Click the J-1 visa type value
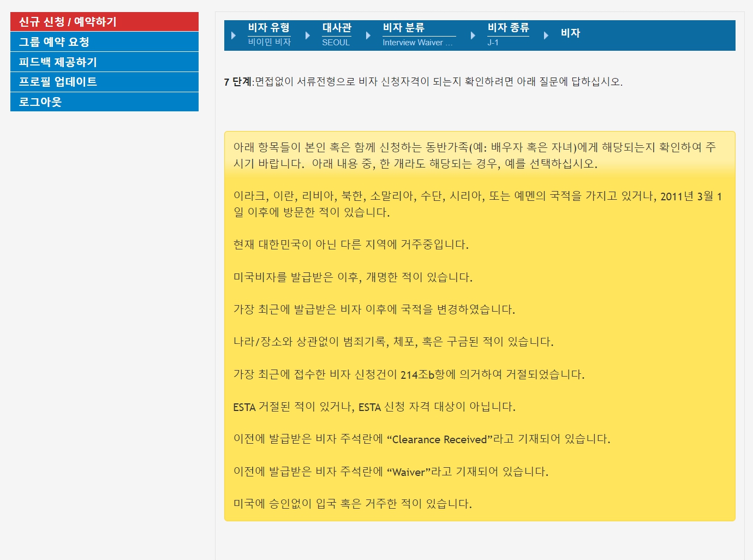 tap(493, 42)
